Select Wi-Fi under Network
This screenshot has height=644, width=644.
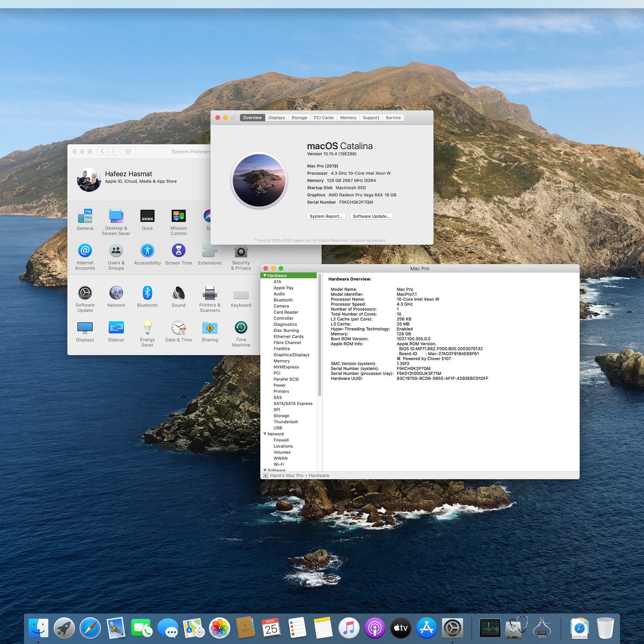(279, 464)
